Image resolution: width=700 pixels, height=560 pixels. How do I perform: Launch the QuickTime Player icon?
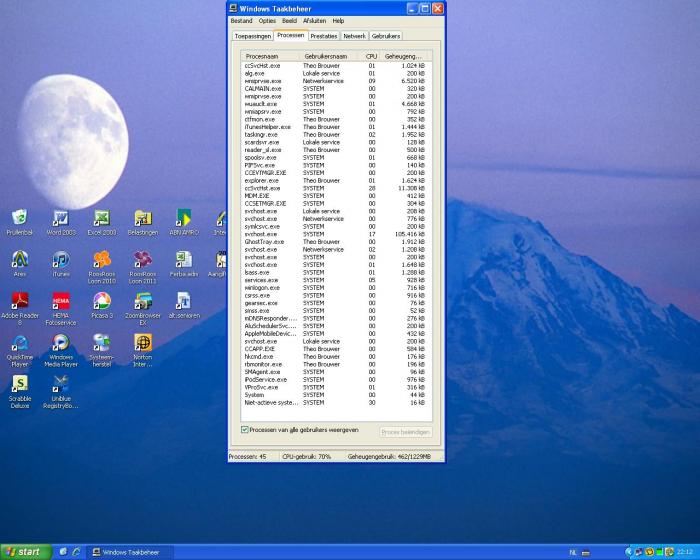coord(19,344)
